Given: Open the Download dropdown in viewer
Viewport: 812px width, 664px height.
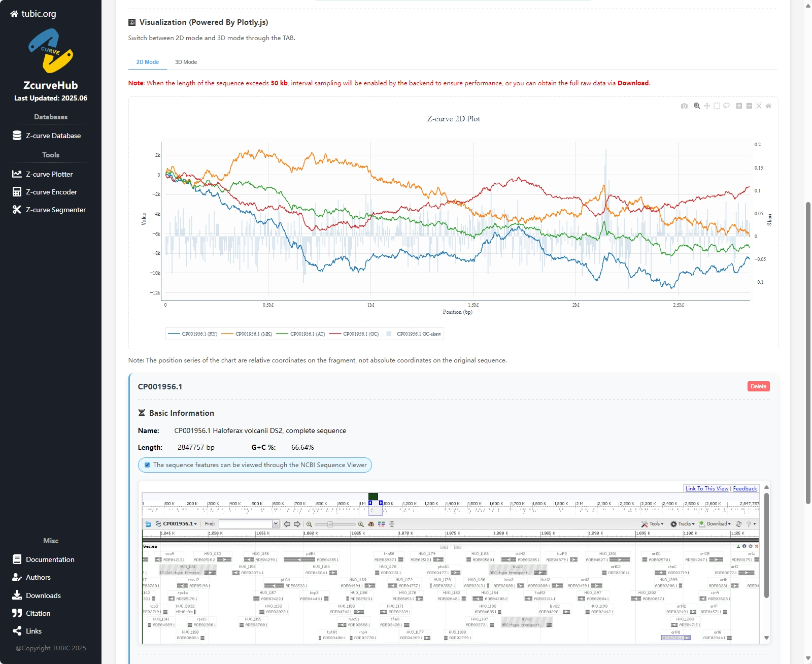Looking at the screenshot, I should pyautogui.click(x=715, y=524).
